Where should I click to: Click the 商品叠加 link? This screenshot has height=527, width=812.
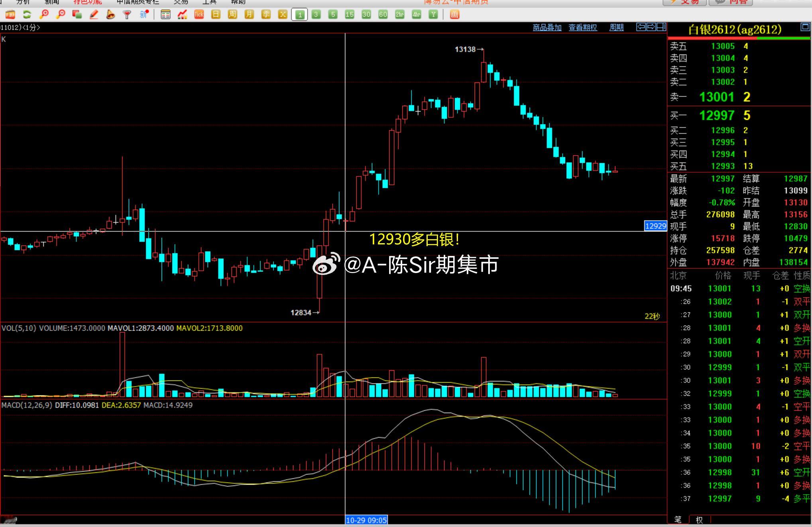pyautogui.click(x=547, y=27)
